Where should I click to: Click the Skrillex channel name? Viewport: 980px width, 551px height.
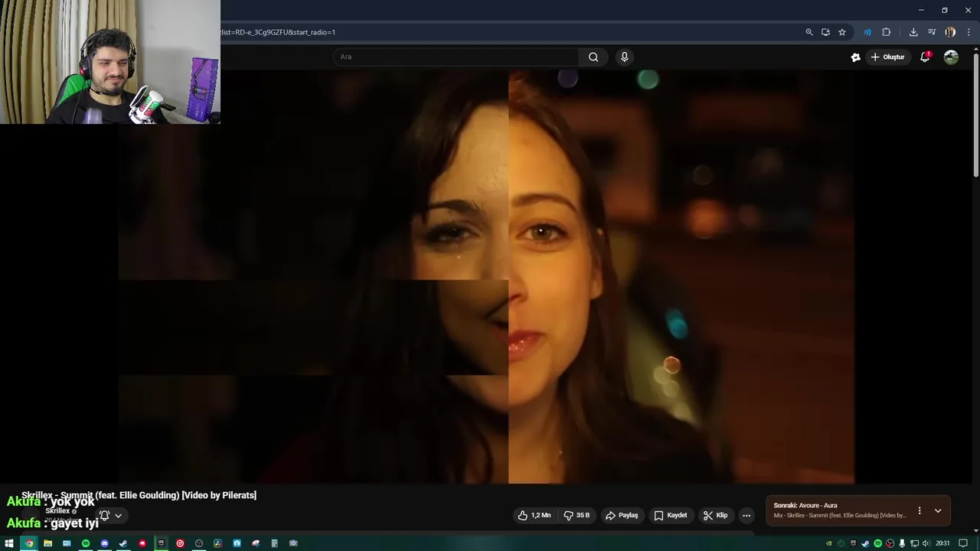point(57,510)
